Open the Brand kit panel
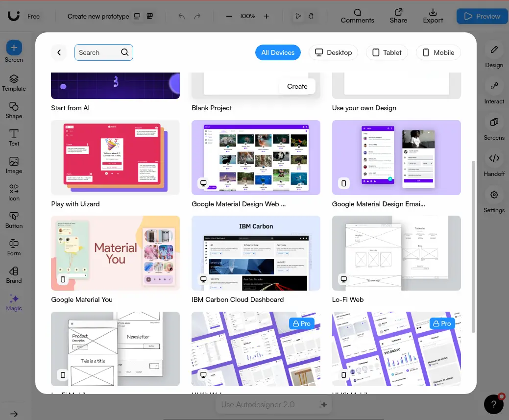This screenshot has width=509, height=420. point(14,274)
